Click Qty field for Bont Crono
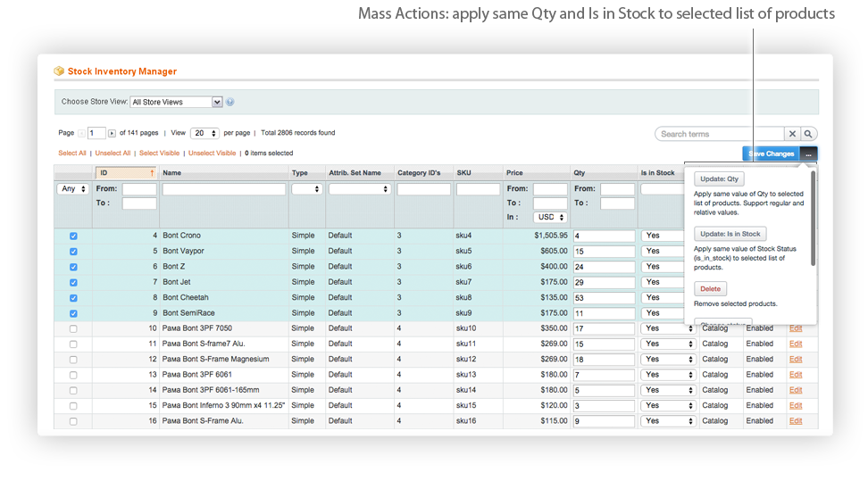Viewport: 868px width, 481px height. coord(604,236)
